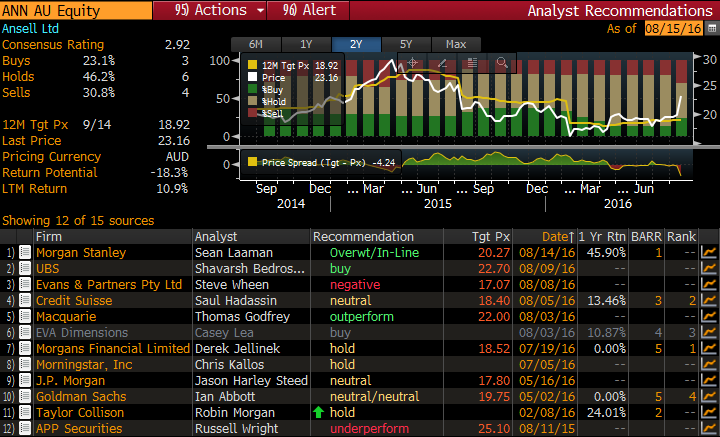Open the document icon for Macquarie row

tap(25, 317)
